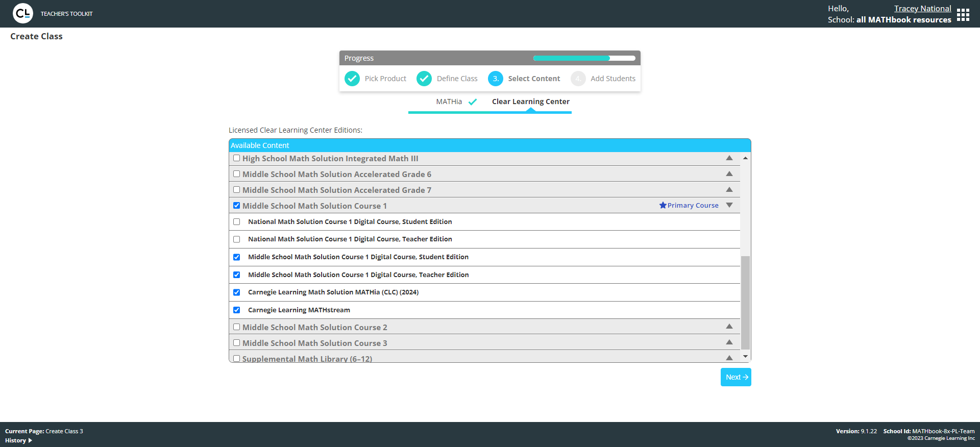Click 'School: all MATHbook resources' header text
This screenshot has height=447, width=980.
pos(890,20)
